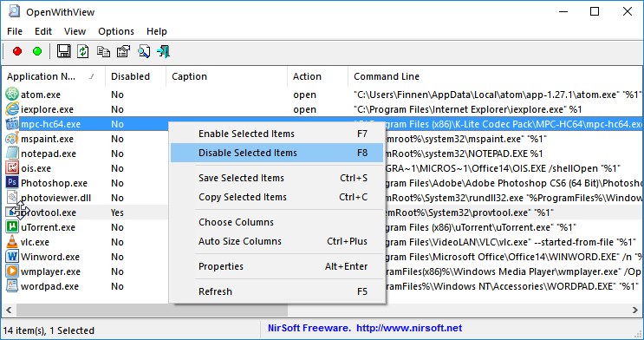Sort by the Command Line column header
The width and height of the screenshot is (644, 340).
[495, 76]
